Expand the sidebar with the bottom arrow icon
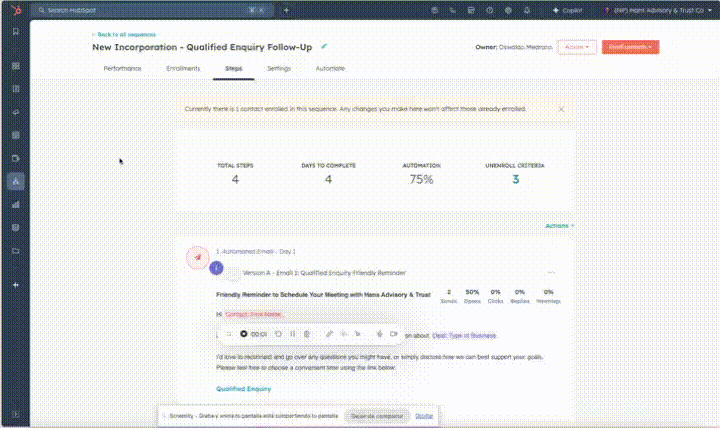Screen dimensions: 720x428 click(16, 414)
